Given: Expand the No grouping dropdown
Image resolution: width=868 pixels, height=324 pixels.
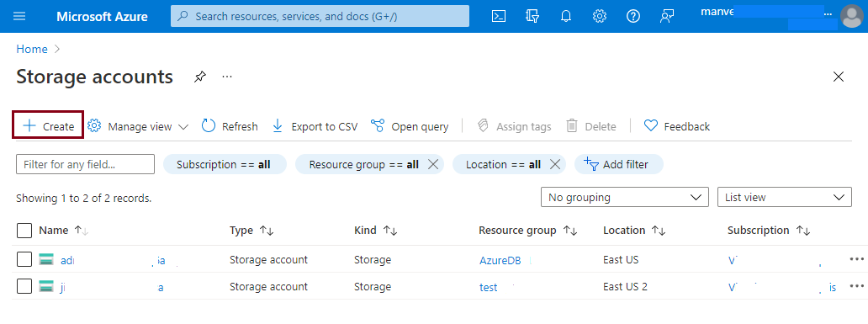Looking at the screenshot, I should pyautogui.click(x=625, y=197).
